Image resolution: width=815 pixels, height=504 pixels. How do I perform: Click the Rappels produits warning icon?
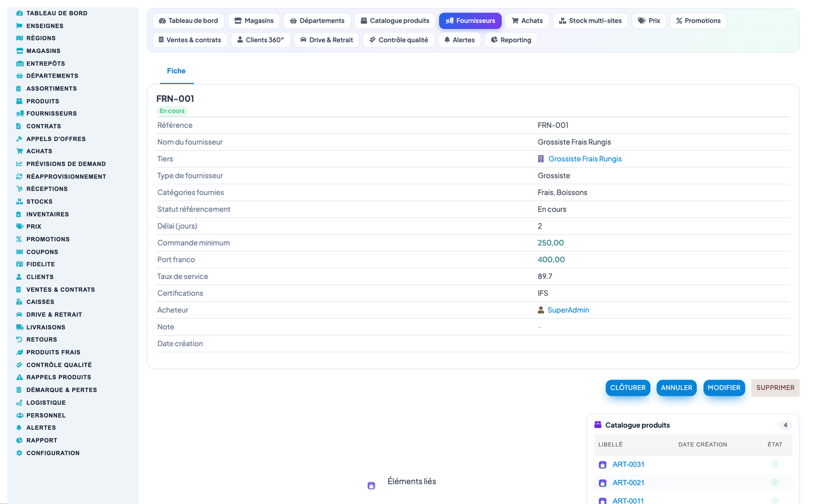pyautogui.click(x=20, y=377)
